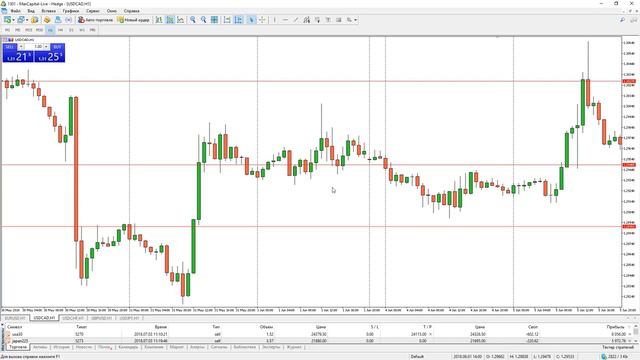Open the Новости tab in toolbox

(x=84, y=347)
